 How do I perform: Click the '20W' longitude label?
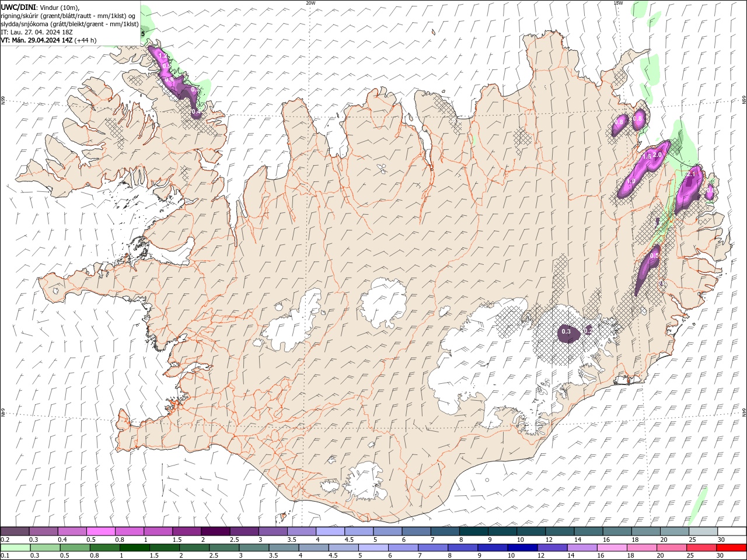(x=310, y=3)
